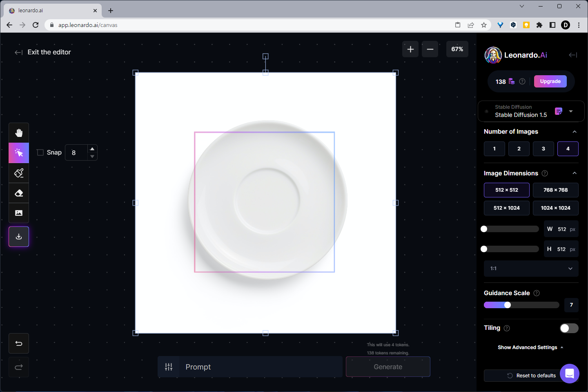This screenshot has height=392, width=588.
Task: Undo the last canvas action
Action: pyautogui.click(x=19, y=343)
